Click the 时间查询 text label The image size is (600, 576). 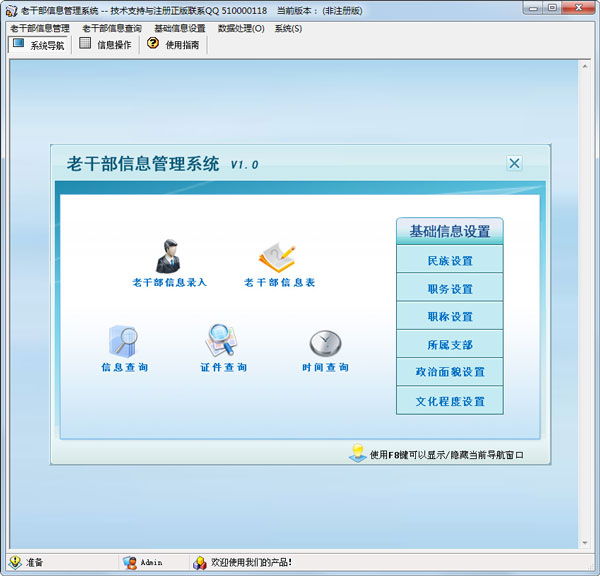tap(325, 367)
